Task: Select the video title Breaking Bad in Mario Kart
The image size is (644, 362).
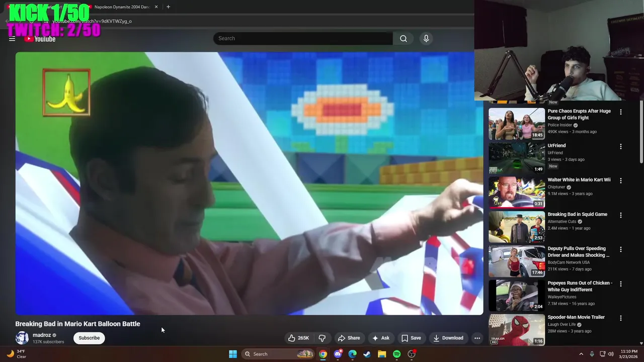Action: tap(77, 324)
